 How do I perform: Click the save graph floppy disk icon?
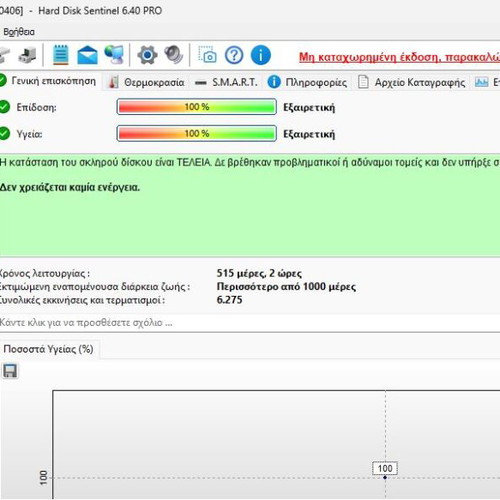coord(10,371)
